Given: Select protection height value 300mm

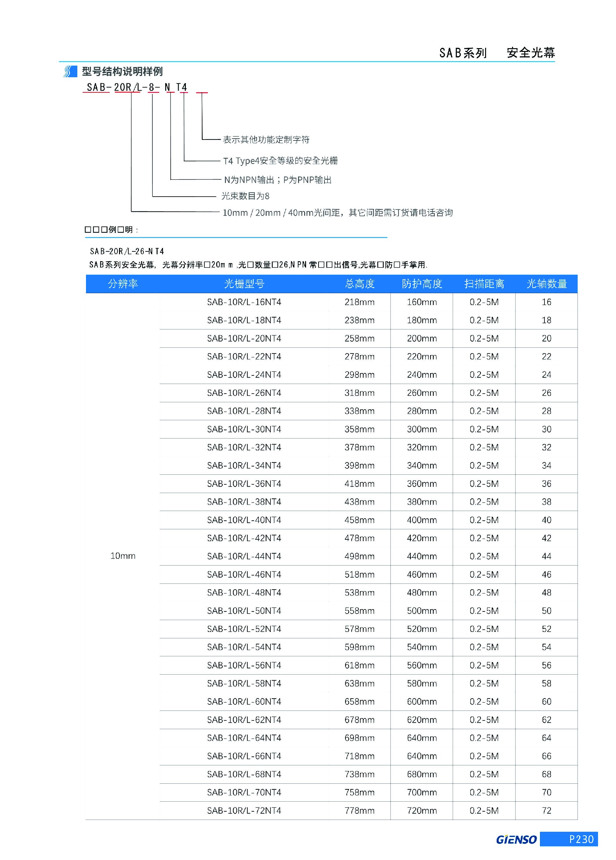Looking at the screenshot, I should coord(422,429).
